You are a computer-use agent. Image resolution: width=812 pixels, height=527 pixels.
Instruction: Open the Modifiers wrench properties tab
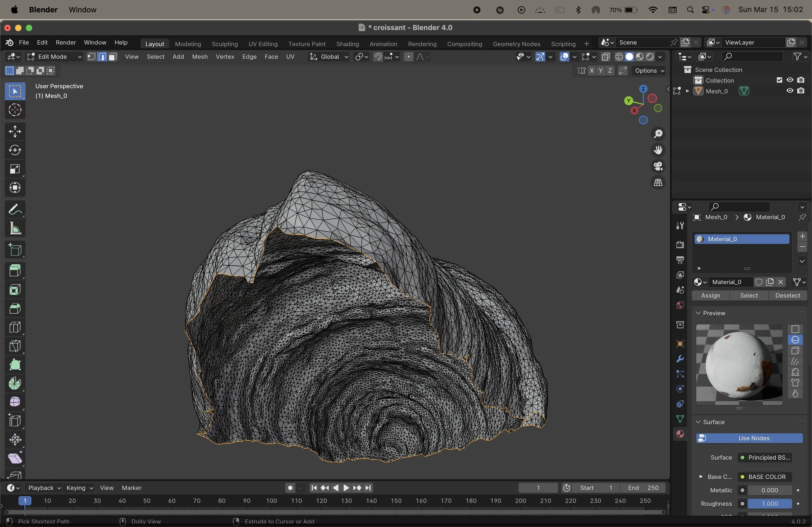pos(680,359)
